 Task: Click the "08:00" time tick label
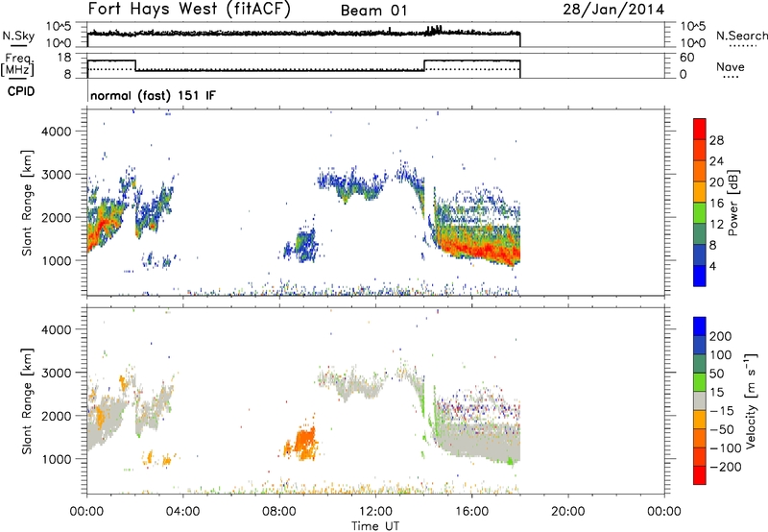click(278, 512)
